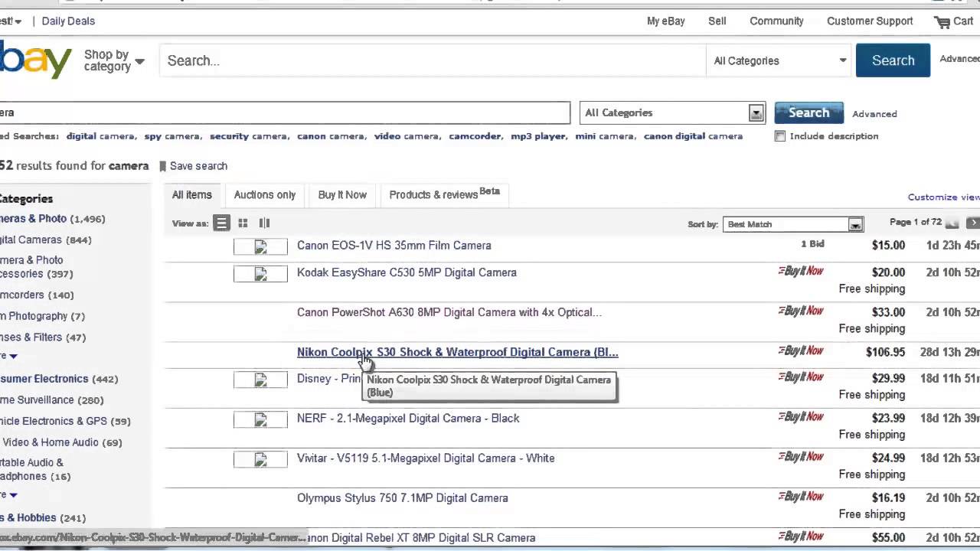Image resolution: width=980 pixels, height=551 pixels.
Task: Switch to side-by-side view
Action: click(x=264, y=223)
